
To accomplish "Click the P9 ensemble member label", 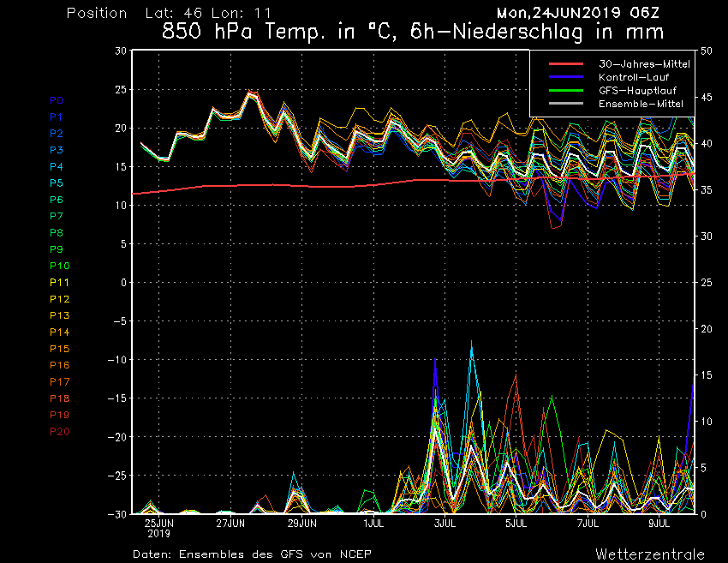I will pos(57,249).
